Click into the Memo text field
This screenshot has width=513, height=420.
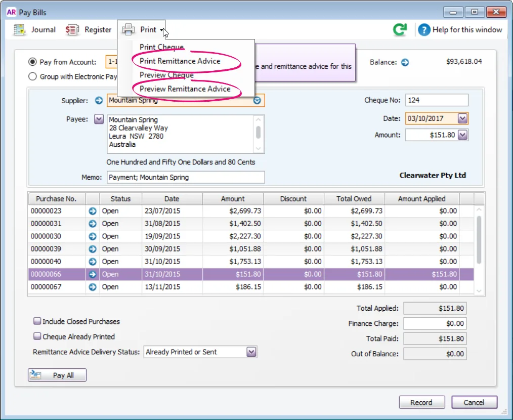(x=186, y=178)
